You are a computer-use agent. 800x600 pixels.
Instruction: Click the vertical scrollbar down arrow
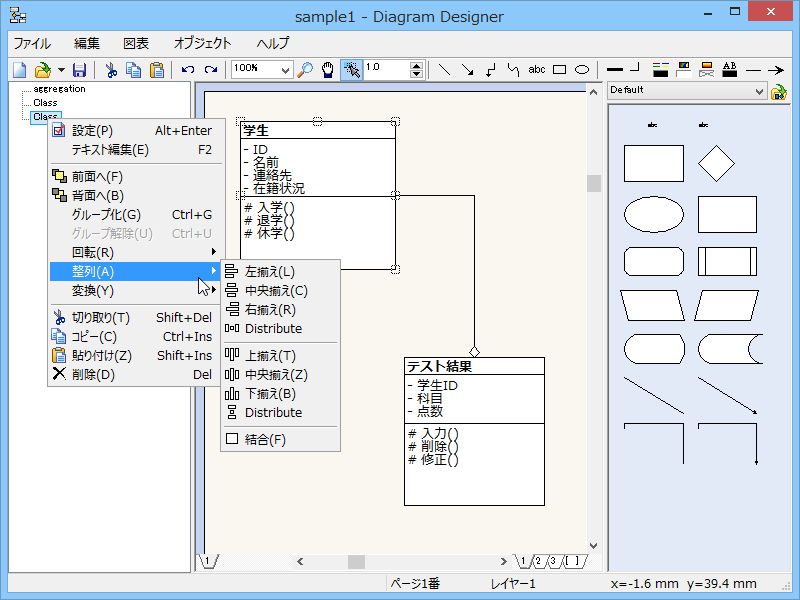click(593, 545)
